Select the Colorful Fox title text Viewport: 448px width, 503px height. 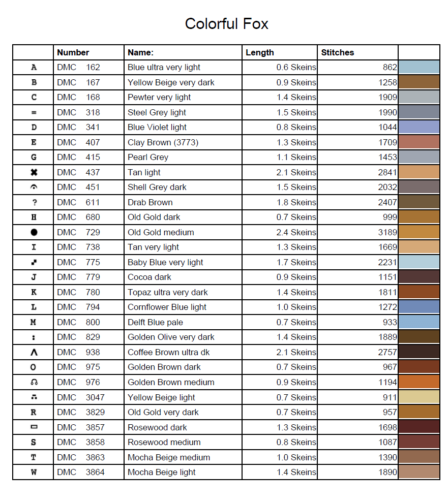point(226,24)
